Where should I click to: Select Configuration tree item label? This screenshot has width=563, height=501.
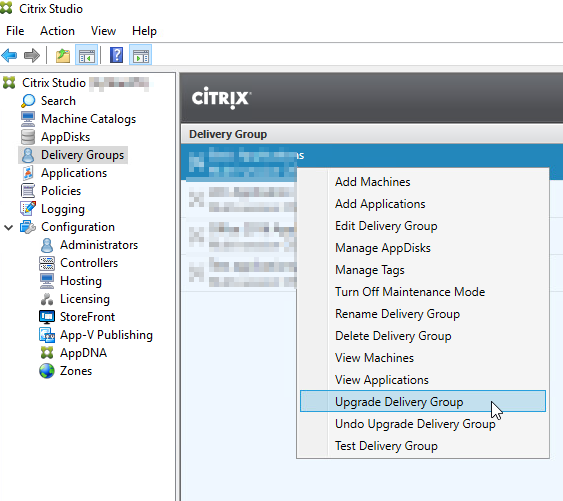(78, 227)
